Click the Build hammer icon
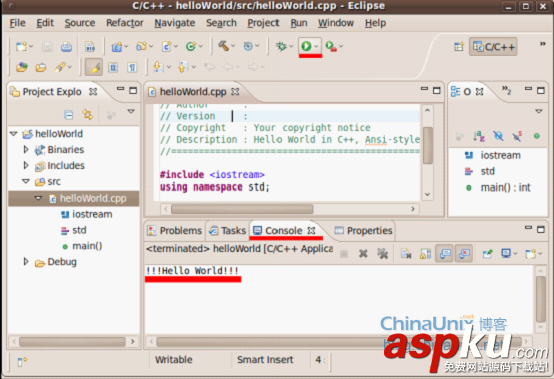This screenshot has width=554, height=379. click(223, 46)
